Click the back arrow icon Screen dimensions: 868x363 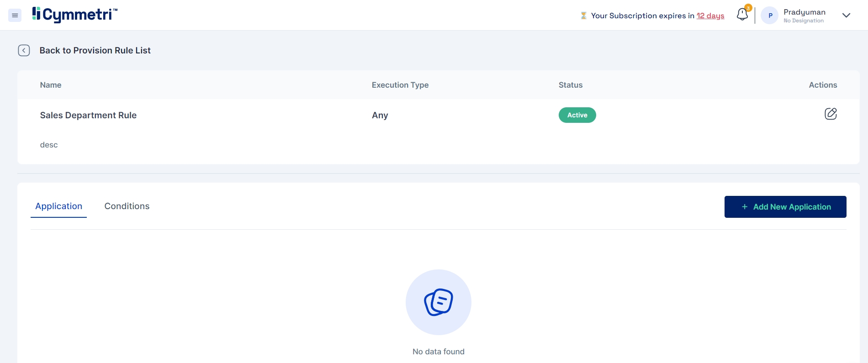24,50
